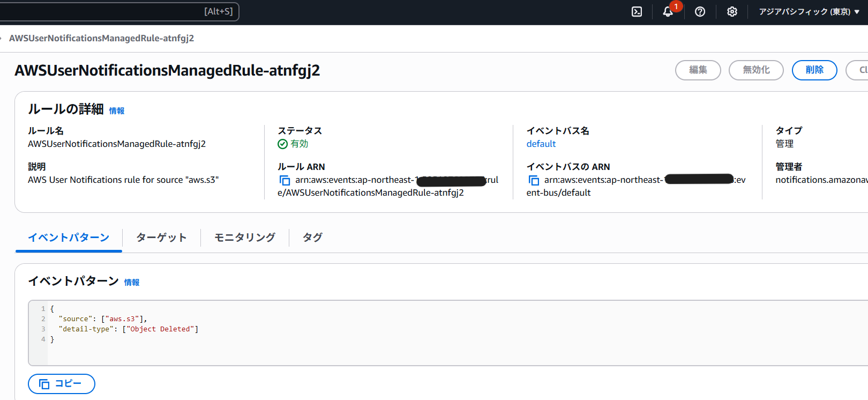The width and height of the screenshot is (868, 400).
Task: Open the notifications bell icon
Action: click(x=668, y=12)
